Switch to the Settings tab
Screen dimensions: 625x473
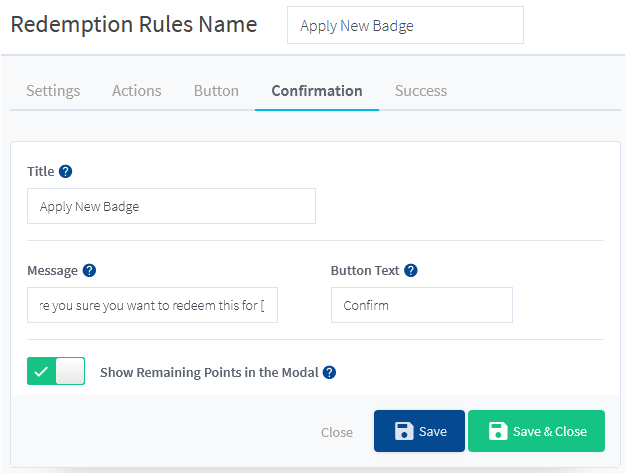point(53,91)
